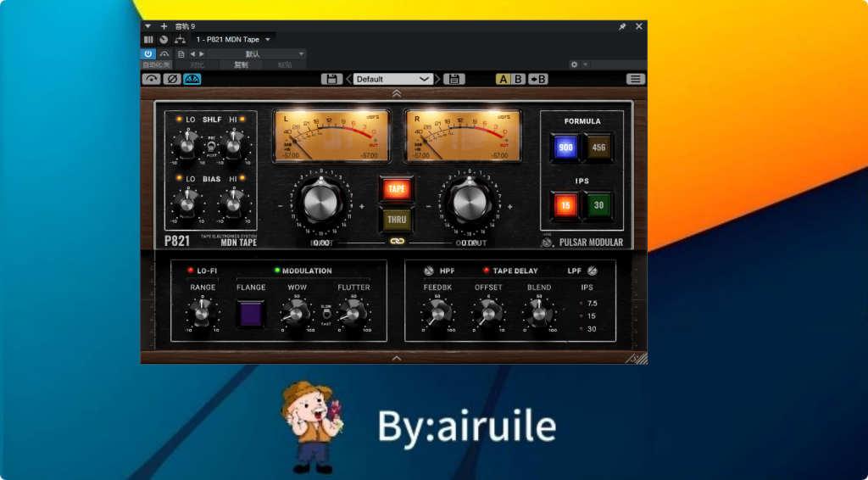Click the plus icon to add insert
868x480 pixels.
pyautogui.click(x=164, y=26)
